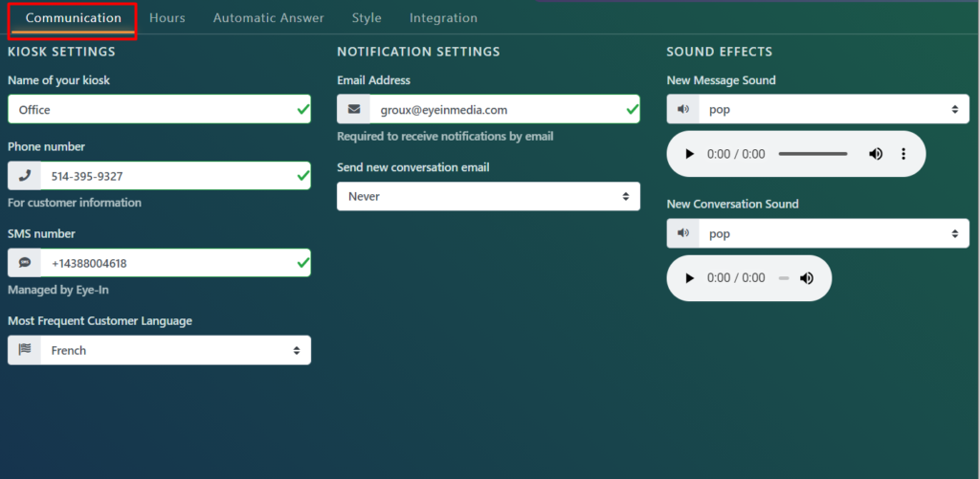Image resolution: width=980 pixels, height=479 pixels.
Task: Mute the New Conversation Sound audio player
Action: 807,278
